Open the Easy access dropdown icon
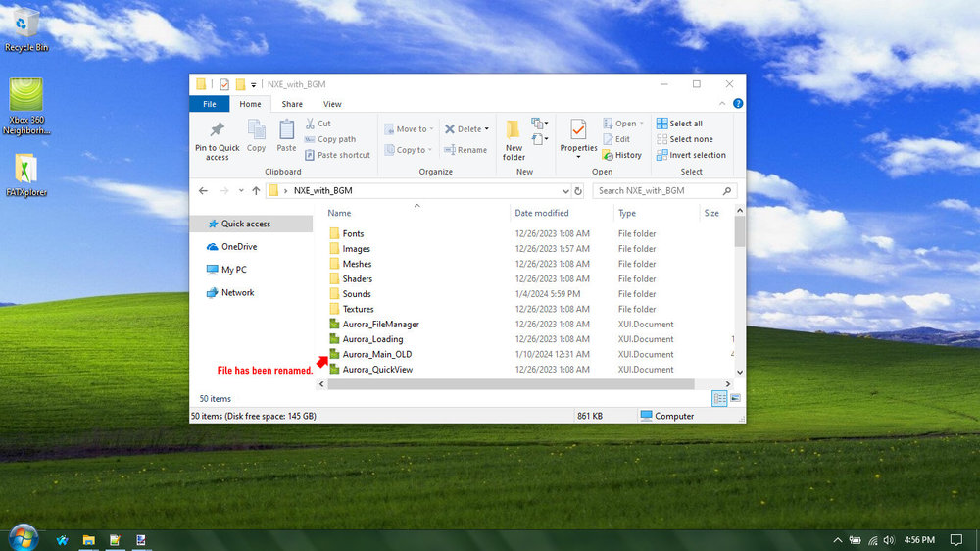Image resolution: width=980 pixels, height=551 pixels. [539, 139]
